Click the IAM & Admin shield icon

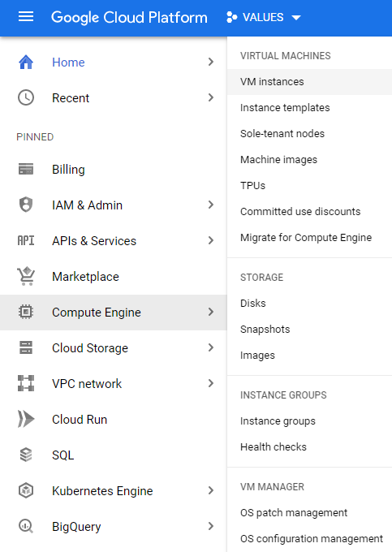(x=26, y=205)
